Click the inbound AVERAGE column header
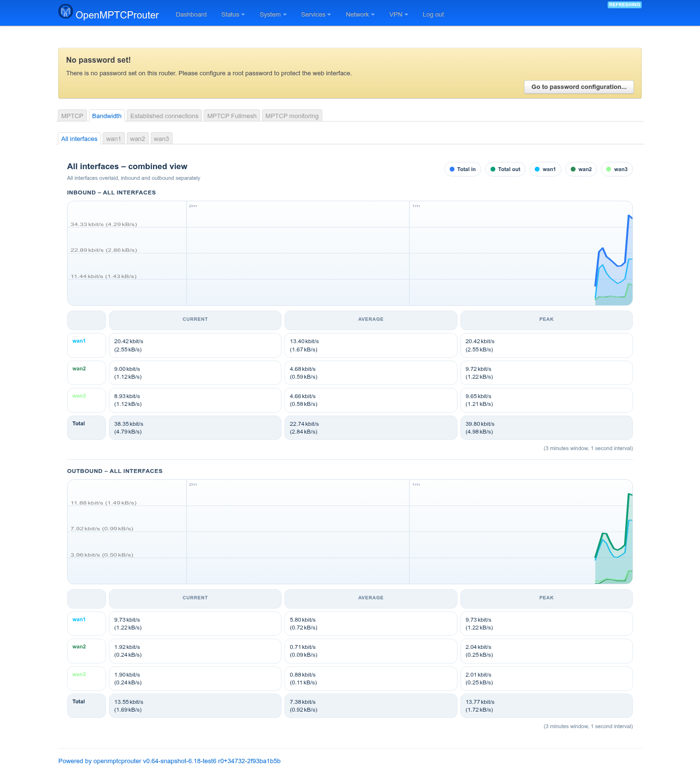700x768 pixels. point(370,319)
